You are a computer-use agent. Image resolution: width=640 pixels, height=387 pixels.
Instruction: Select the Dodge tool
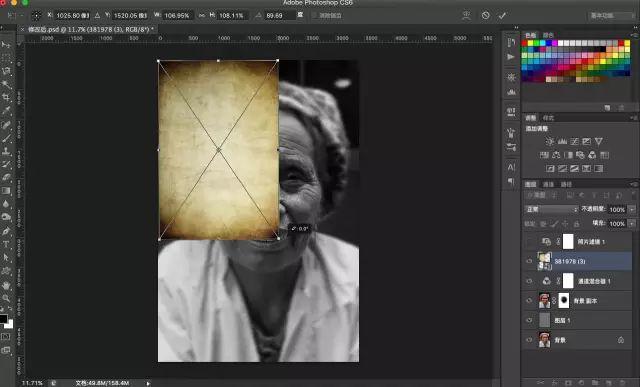tap(6, 217)
